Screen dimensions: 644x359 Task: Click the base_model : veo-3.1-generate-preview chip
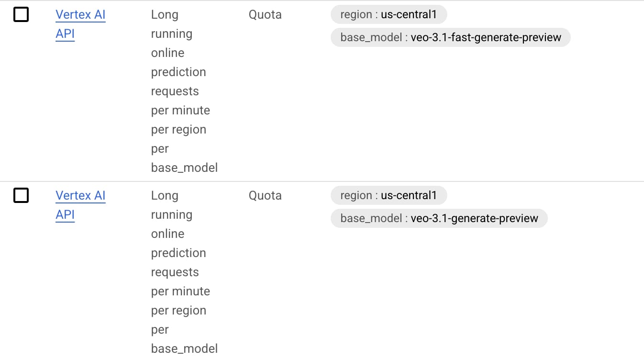point(439,218)
